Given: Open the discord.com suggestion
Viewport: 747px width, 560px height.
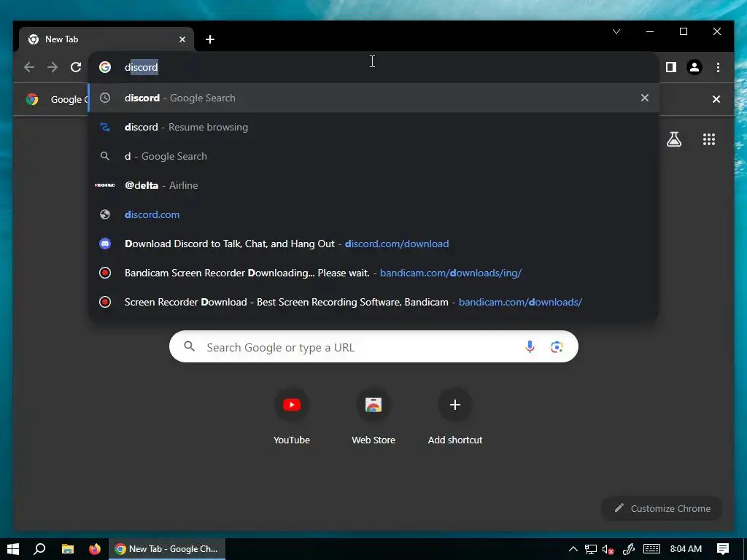Looking at the screenshot, I should [x=373, y=214].
